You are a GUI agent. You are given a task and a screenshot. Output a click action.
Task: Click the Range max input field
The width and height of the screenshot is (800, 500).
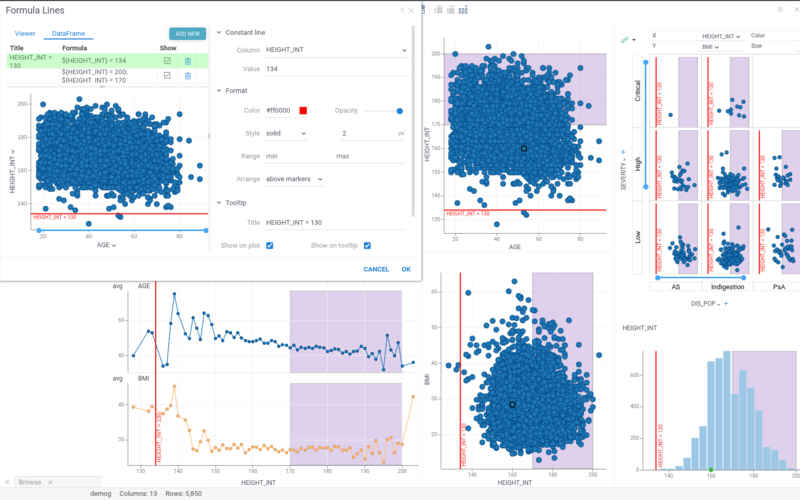(x=370, y=157)
